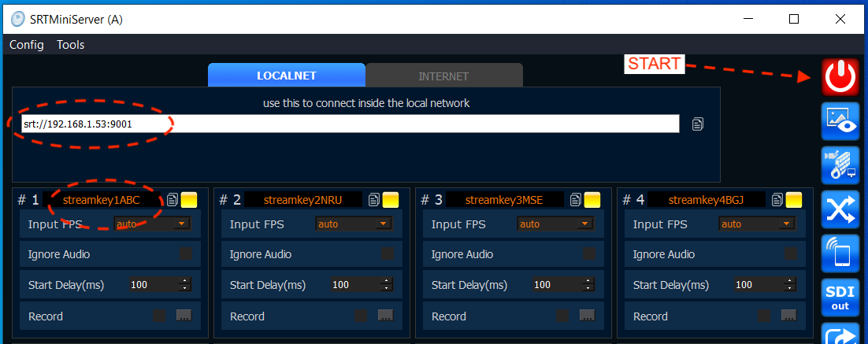The height and width of the screenshot is (344, 868).
Task: Minimize the SRTMiniServer window
Action: (748, 20)
